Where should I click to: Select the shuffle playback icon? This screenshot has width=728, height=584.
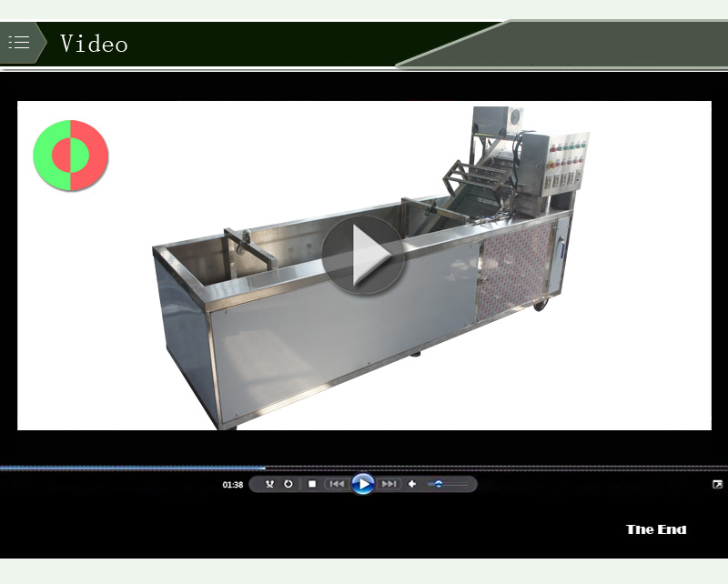[269, 484]
